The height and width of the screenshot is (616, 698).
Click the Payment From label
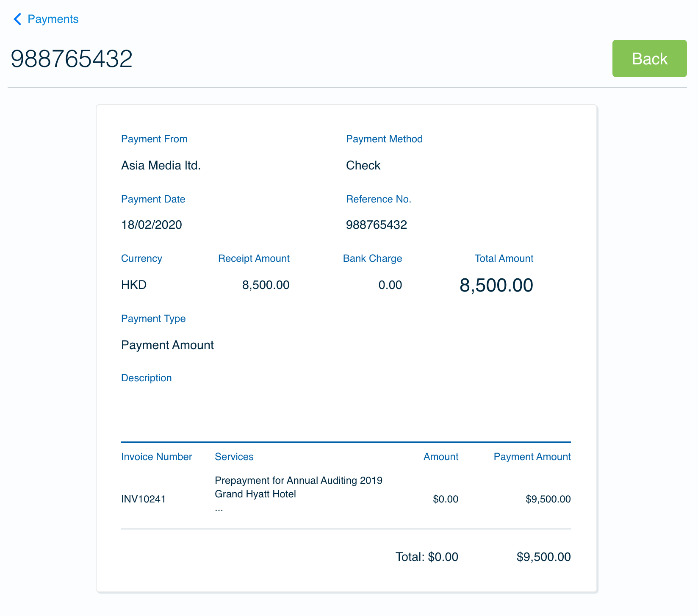click(154, 139)
